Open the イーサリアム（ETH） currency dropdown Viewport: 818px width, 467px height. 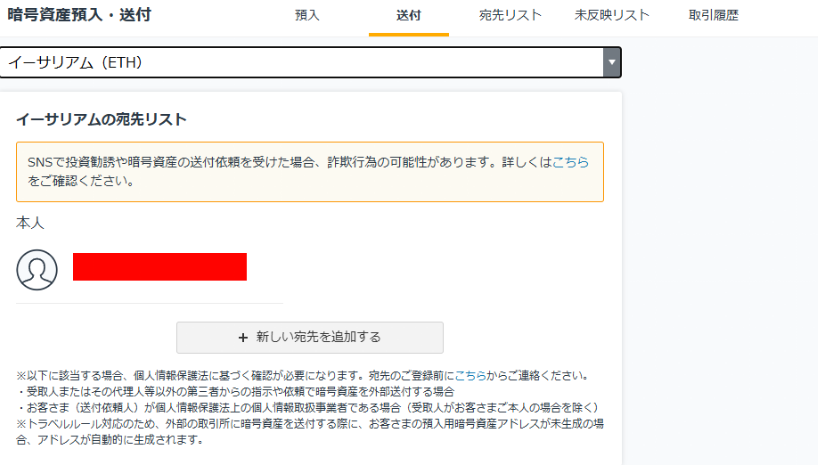pyautogui.click(x=310, y=63)
